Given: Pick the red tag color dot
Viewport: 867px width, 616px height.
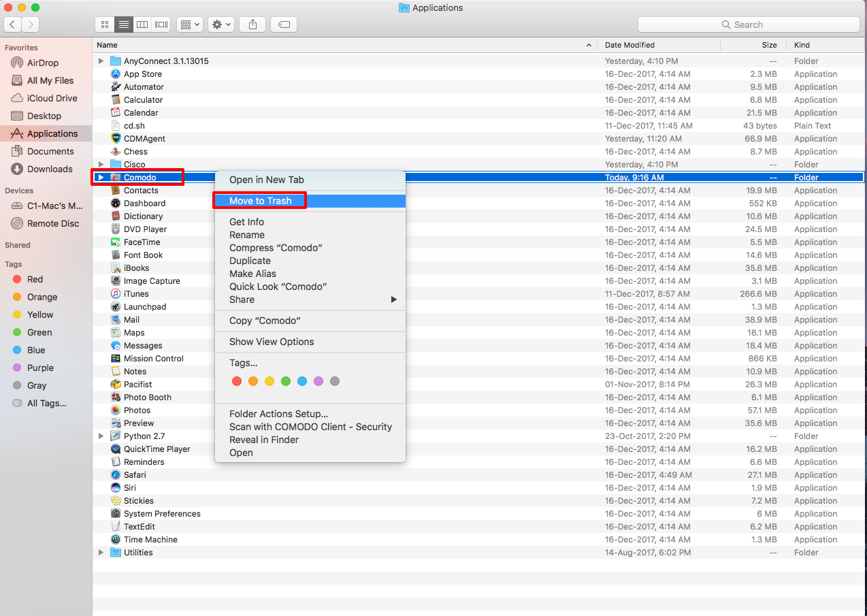Looking at the screenshot, I should 237,382.
